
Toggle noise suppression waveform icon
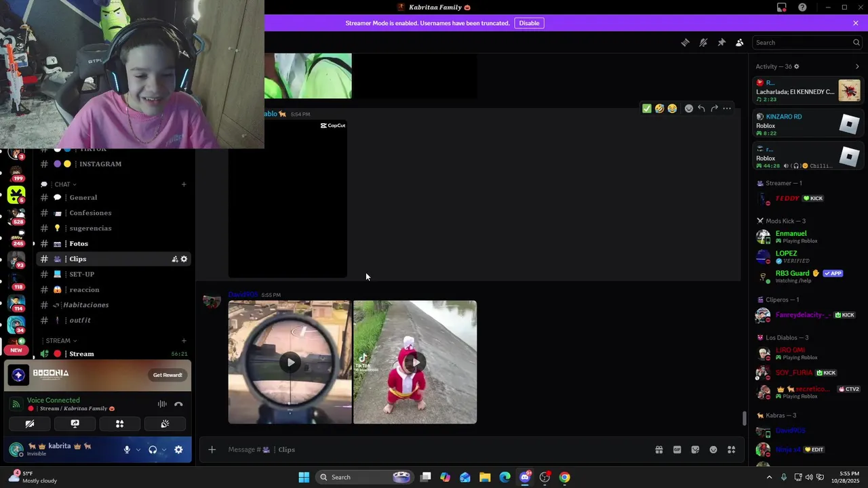(x=162, y=404)
